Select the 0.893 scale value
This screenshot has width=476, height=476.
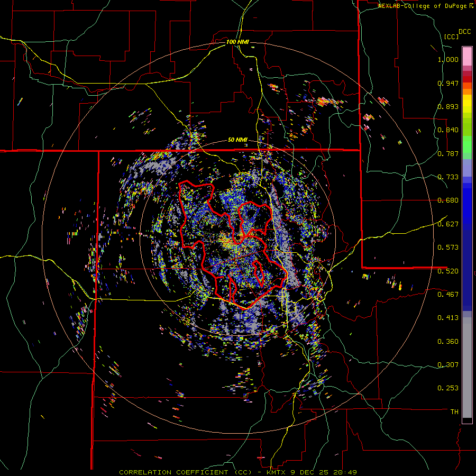click(448, 106)
